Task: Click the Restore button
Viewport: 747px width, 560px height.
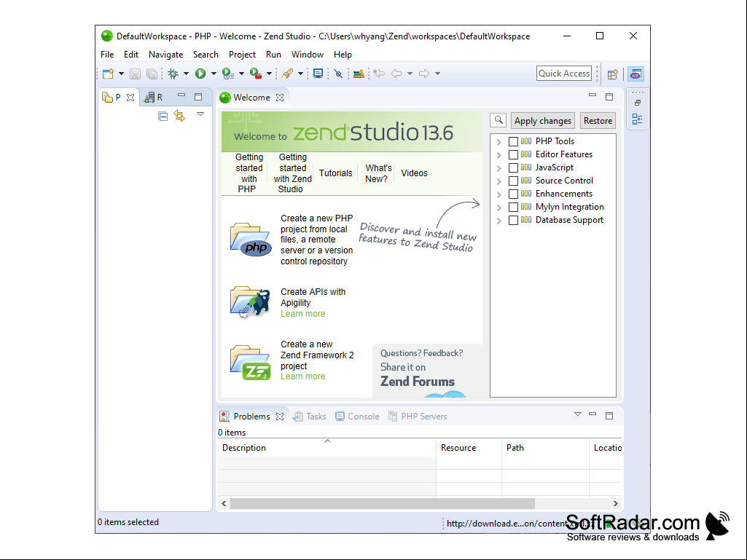Action: coord(598,121)
